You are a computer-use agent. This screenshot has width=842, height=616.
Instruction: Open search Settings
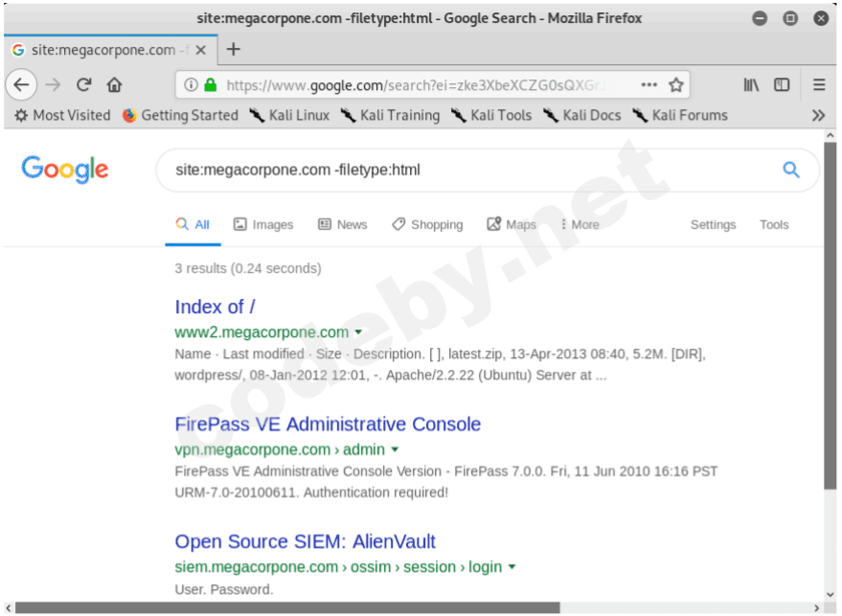tap(713, 224)
